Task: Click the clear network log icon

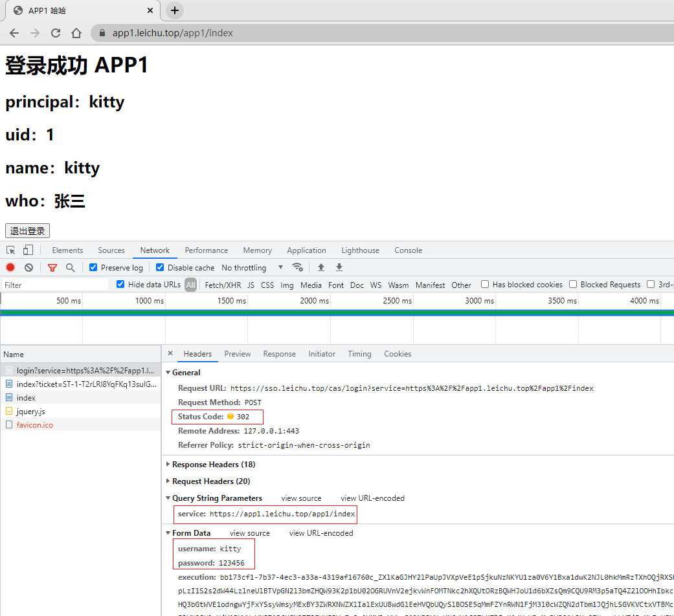Action: click(28, 267)
